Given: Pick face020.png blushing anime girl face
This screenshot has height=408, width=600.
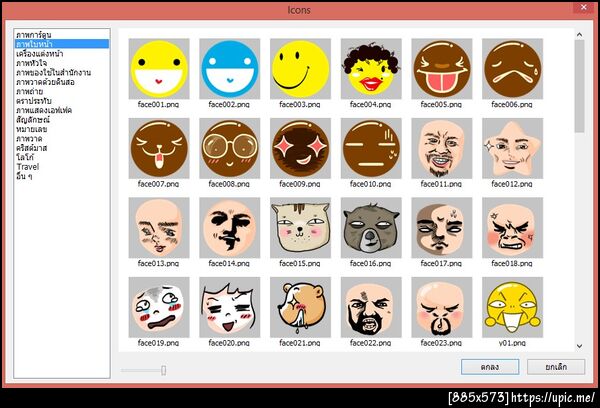Looking at the screenshot, I should tap(230, 307).
